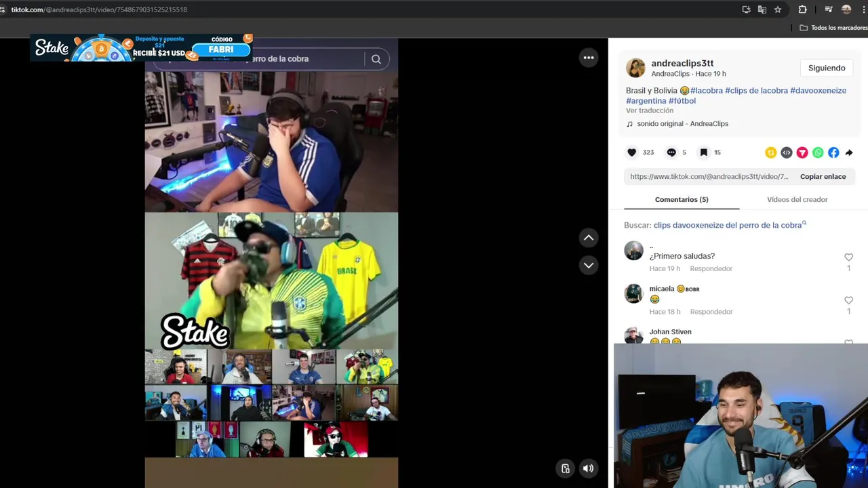Viewport: 868px width, 488px height.
Task: Mute the video sound
Action: tap(589, 468)
